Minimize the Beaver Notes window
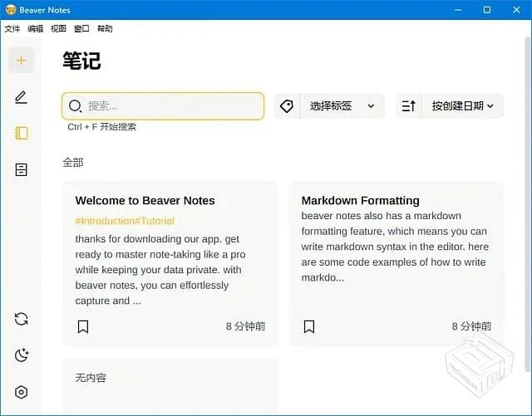 458,10
